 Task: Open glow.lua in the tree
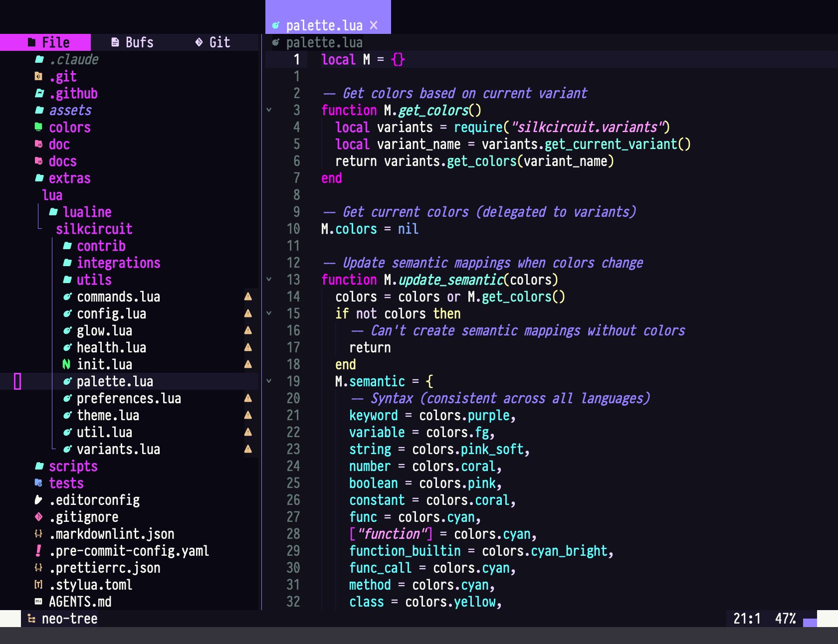(104, 330)
